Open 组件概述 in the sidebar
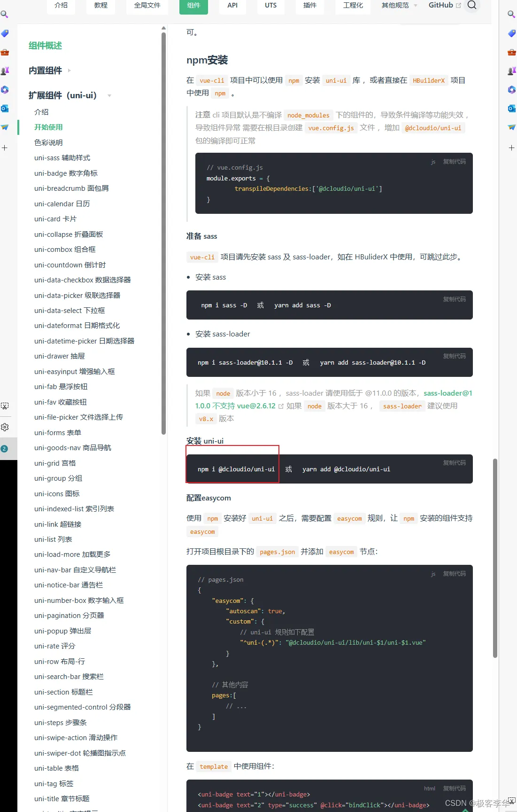The height and width of the screenshot is (812, 517). tap(45, 46)
